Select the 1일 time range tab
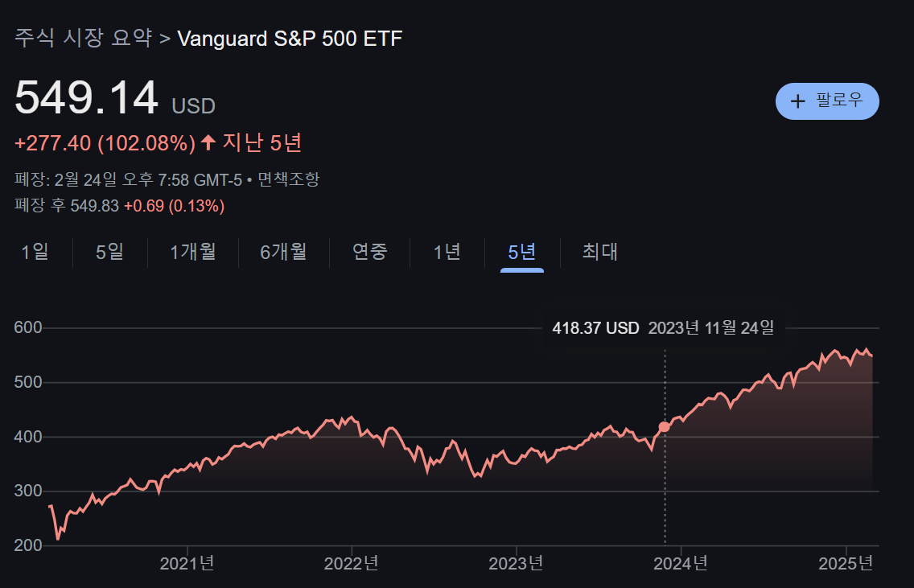914x588 pixels. pos(35,252)
